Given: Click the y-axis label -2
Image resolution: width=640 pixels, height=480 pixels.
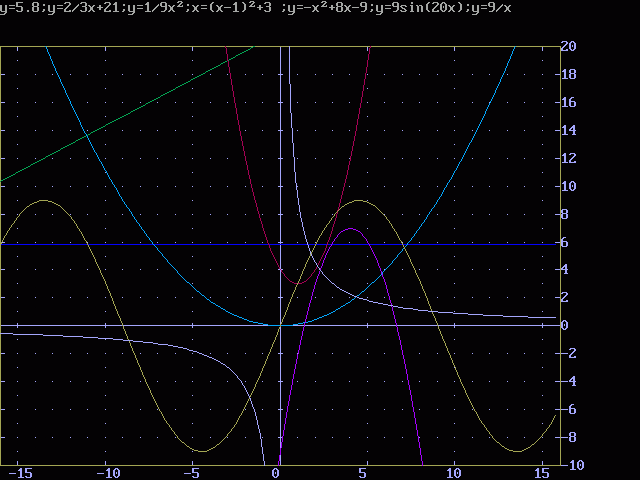Looking at the screenshot, I should pos(568,354).
